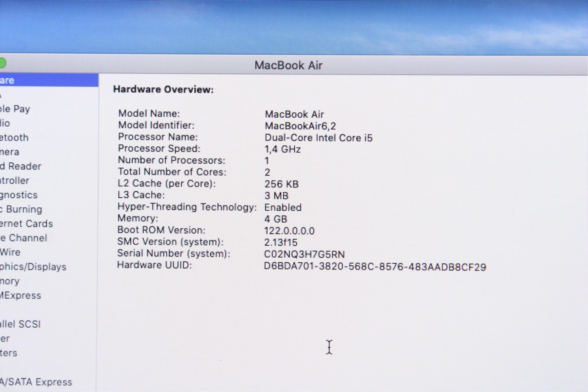Select Graphics/Displays in the sidebar
The height and width of the screenshot is (392, 588).
point(33,267)
